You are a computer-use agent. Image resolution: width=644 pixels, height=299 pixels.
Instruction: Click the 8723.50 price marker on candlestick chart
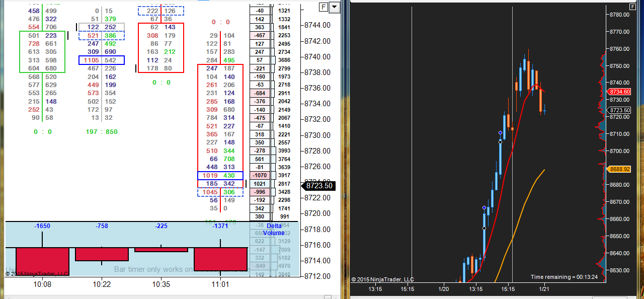click(x=619, y=110)
